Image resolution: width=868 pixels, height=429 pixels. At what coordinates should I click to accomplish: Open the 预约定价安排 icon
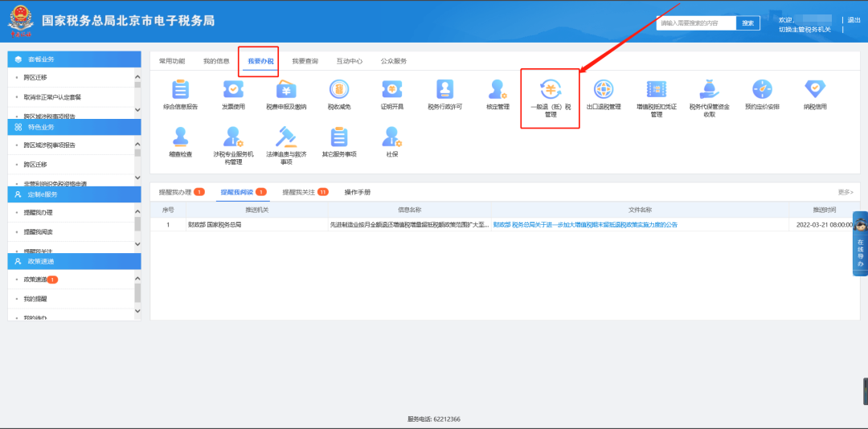coord(762,89)
